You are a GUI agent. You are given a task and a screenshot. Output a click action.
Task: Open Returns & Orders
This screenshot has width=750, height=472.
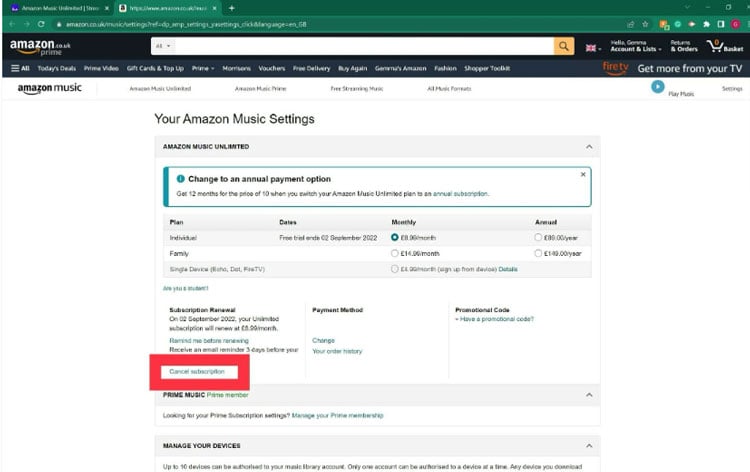tap(684, 46)
